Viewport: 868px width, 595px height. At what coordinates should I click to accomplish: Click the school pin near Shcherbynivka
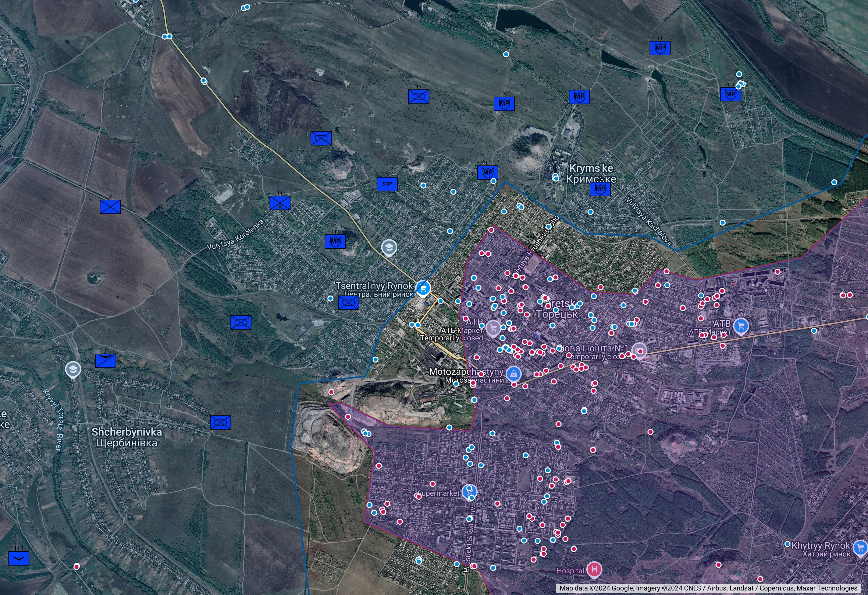[x=73, y=369]
